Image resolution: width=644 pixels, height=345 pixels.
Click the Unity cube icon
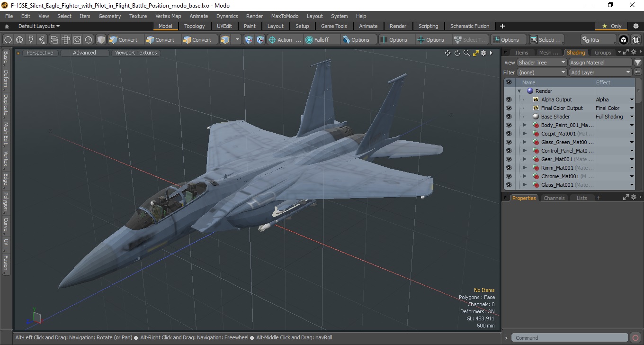pyautogui.click(x=624, y=40)
